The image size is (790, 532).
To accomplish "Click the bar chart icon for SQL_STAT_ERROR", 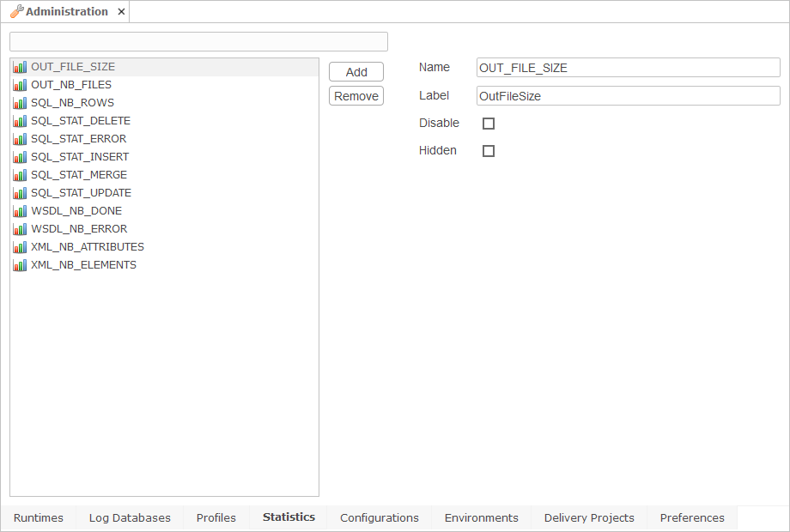I will click(20, 139).
